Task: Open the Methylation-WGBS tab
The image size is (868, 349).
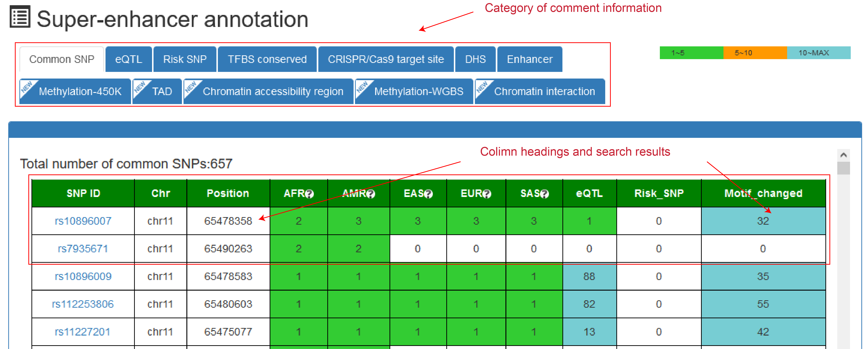Action: (x=414, y=91)
